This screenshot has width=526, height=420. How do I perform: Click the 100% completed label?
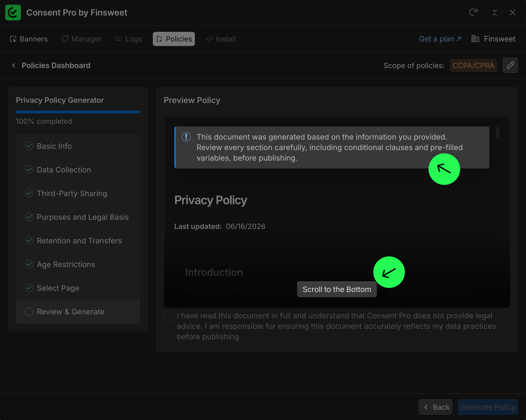(44, 121)
